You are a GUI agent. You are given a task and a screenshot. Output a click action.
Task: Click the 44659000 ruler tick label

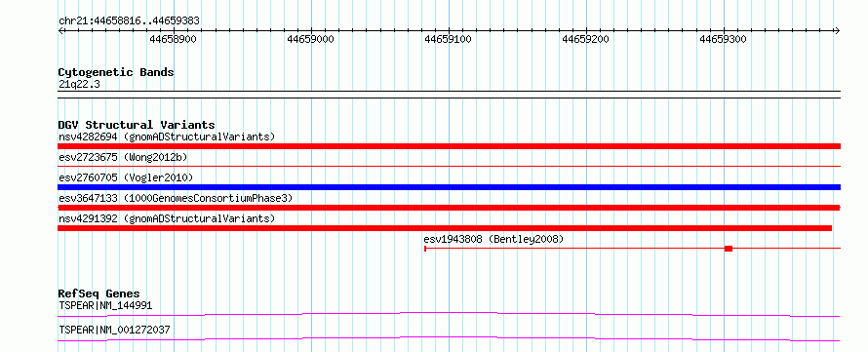coord(310,39)
